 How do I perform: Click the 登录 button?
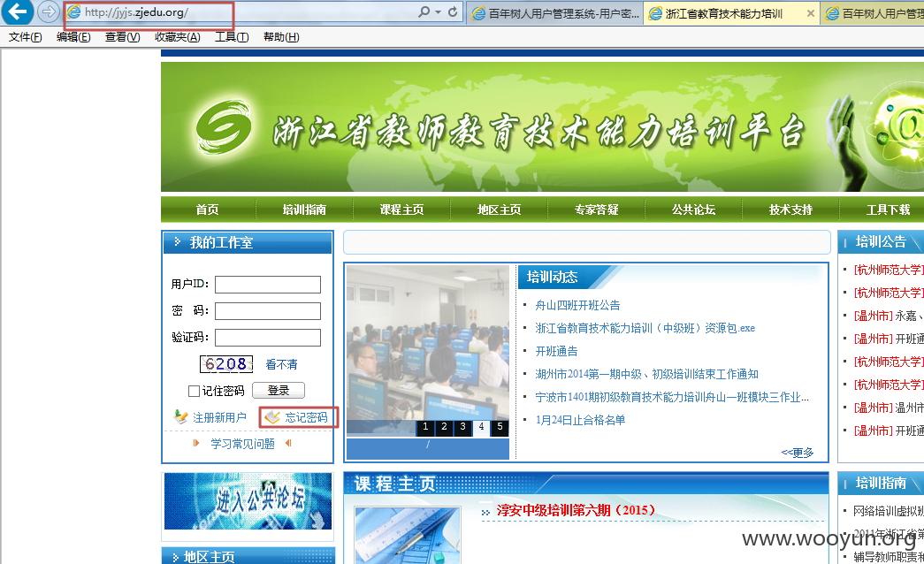(279, 390)
